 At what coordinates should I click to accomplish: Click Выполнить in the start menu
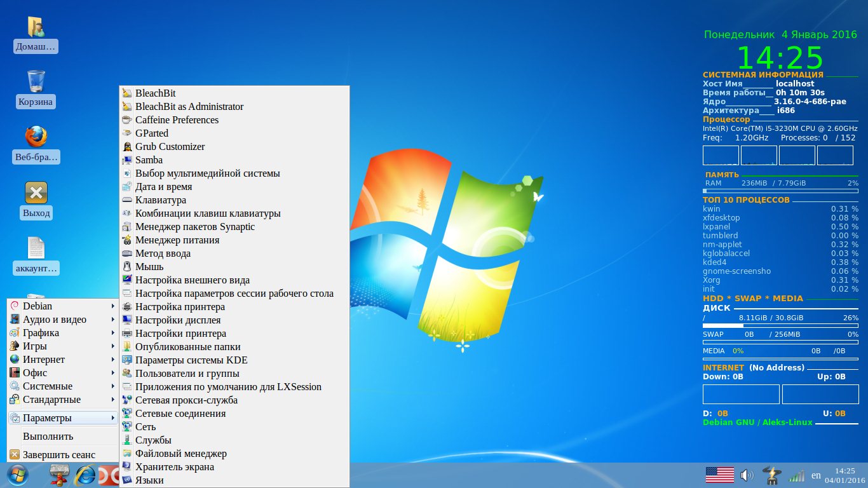62,436
